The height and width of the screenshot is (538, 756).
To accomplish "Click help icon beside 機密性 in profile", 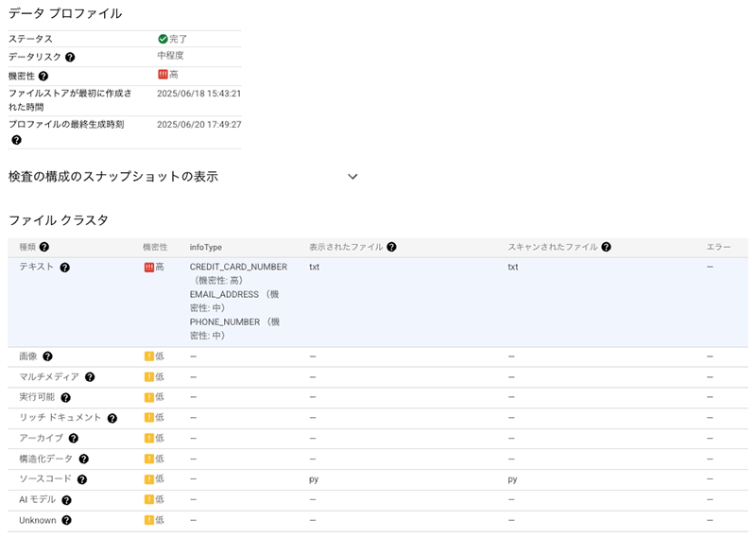I will (x=43, y=77).
